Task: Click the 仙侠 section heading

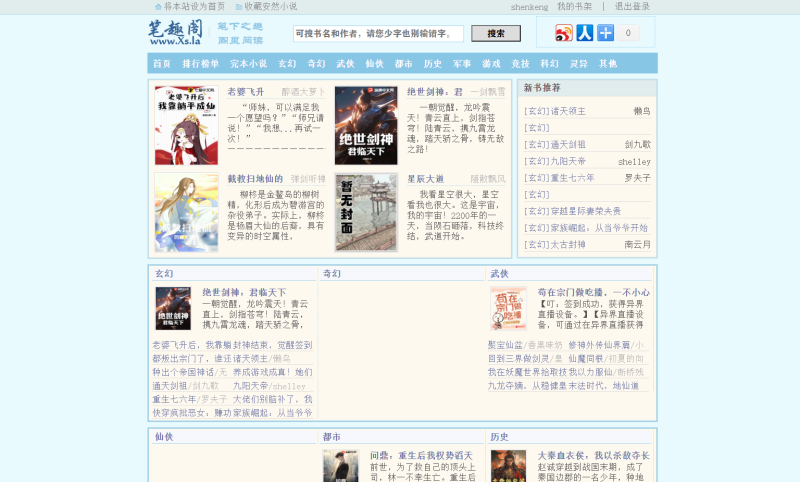Action: [x=164, y=437]
